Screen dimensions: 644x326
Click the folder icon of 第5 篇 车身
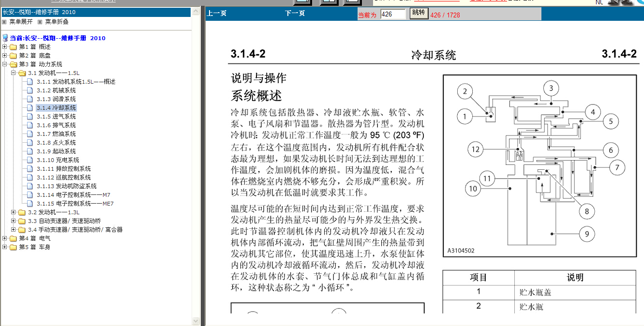[13, 247]
